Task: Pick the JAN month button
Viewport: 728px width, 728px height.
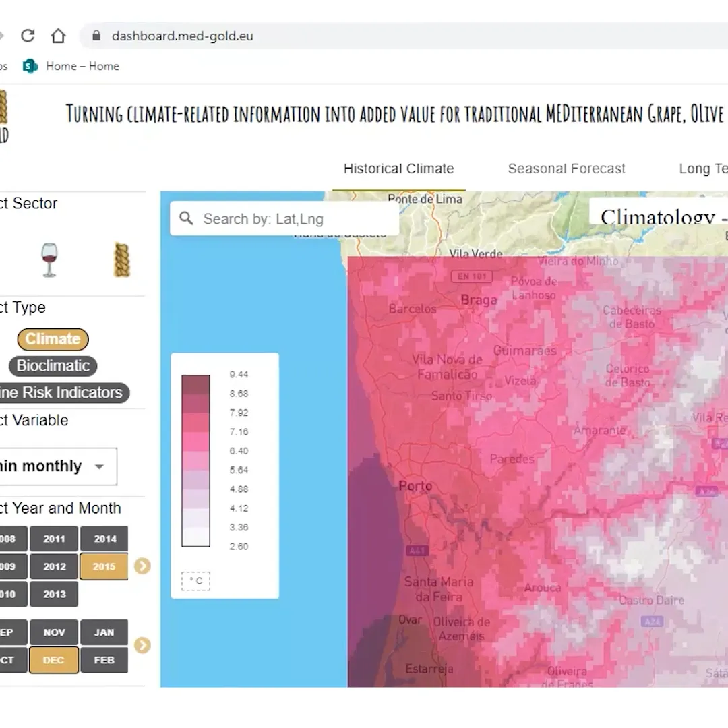Action: click(104, 632)
